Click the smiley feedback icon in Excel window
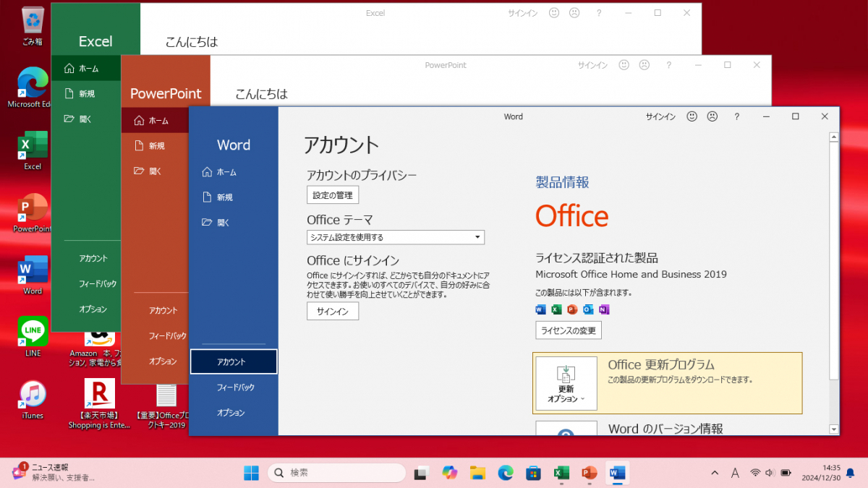868x488 pixels. click(x=554, y=13)
